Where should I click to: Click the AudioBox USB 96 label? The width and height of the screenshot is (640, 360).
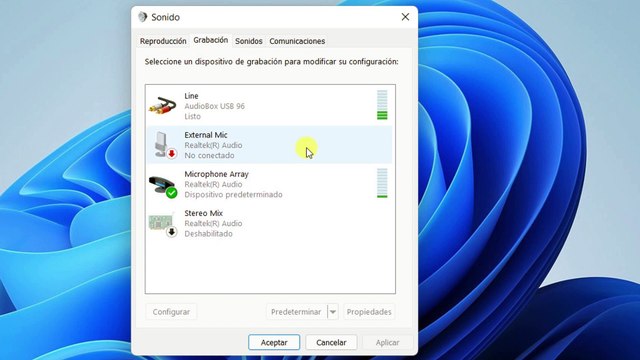215,106
